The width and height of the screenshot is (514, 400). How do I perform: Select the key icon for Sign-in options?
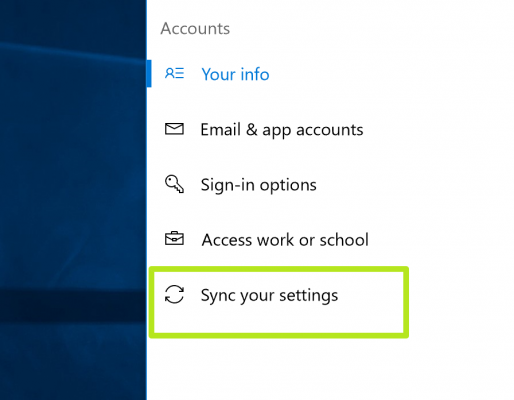[174, 184]
